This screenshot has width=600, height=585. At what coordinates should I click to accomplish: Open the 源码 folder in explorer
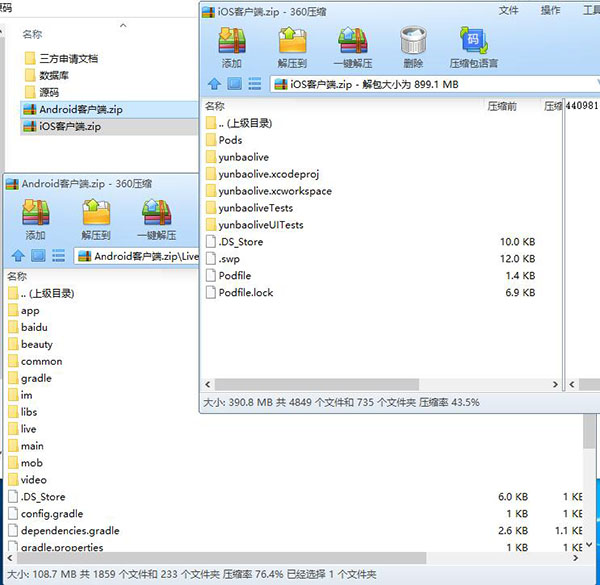pyautogui.click(x=42, y=92)
